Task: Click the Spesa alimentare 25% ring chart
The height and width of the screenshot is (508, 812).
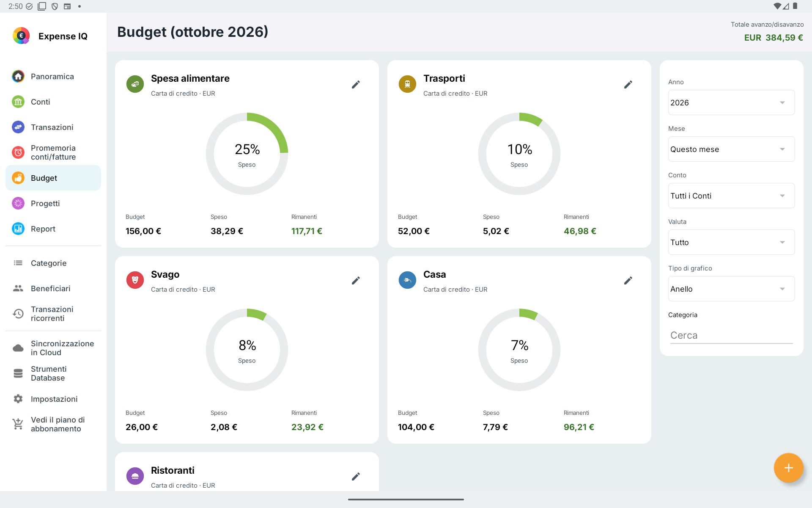Action: [247, 154]
